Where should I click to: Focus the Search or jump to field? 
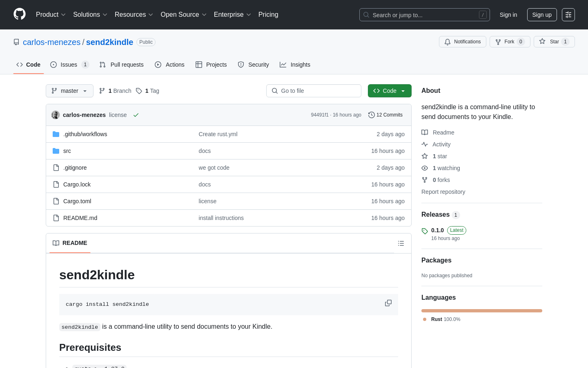tap(424, 15)
